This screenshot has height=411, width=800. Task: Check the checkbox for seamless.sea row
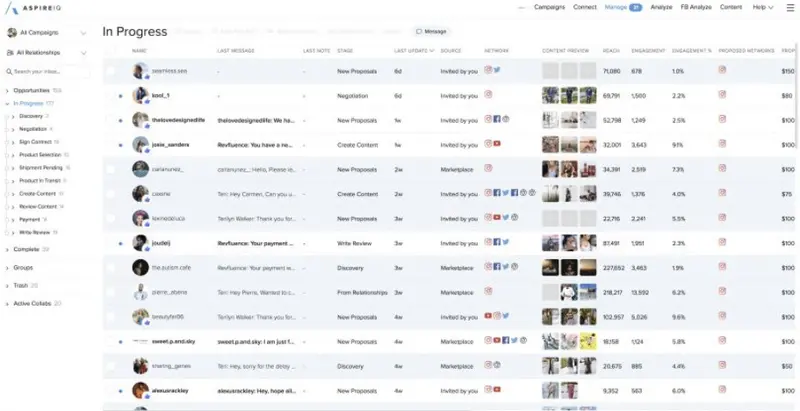pos(111,71)
